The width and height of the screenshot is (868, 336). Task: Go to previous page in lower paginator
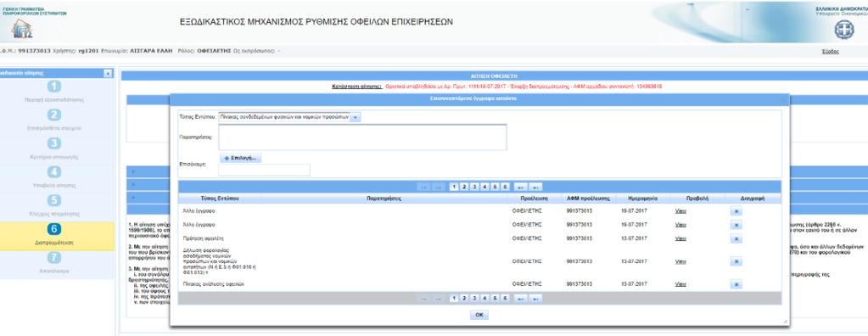tap(438, 299)
